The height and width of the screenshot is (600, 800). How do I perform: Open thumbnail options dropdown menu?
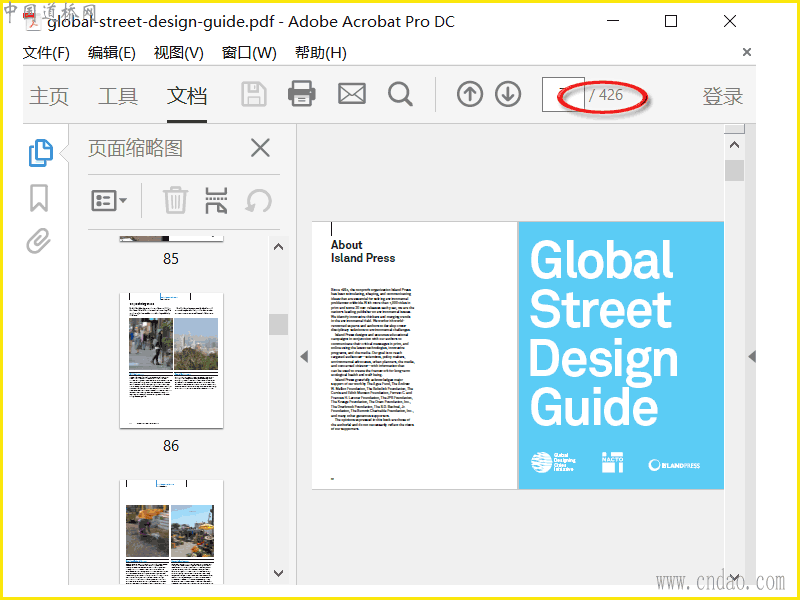(x=109, y=201)
